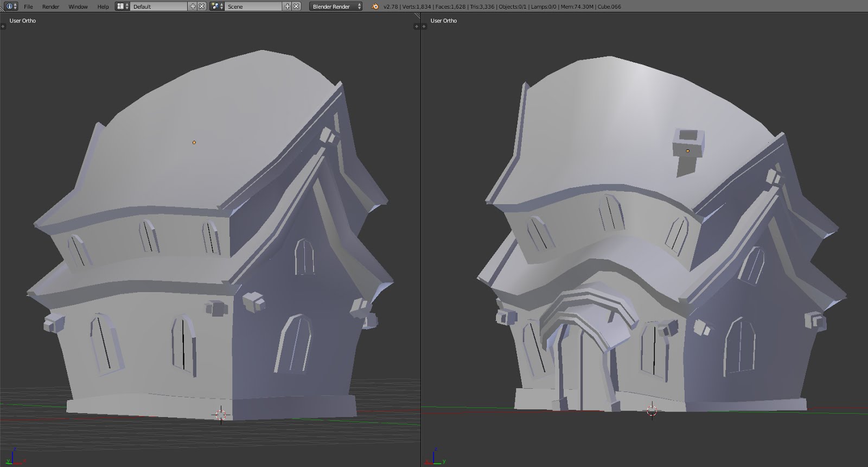The height and width of the screenshot is (467, 868).
Task: Browse scenes using the scene icon
Action: [217, 7]
